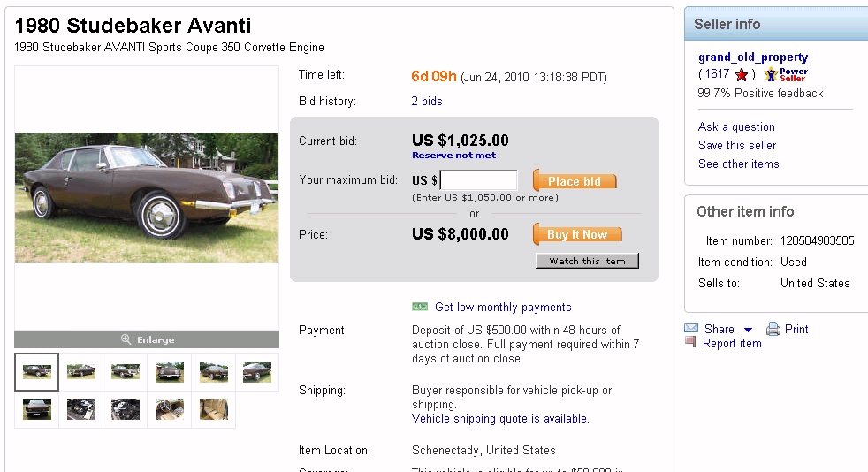The width and height of the screenshot is (868, 472).
Task: Select the tan seat interior thumbnail
Action: point(213,409)
